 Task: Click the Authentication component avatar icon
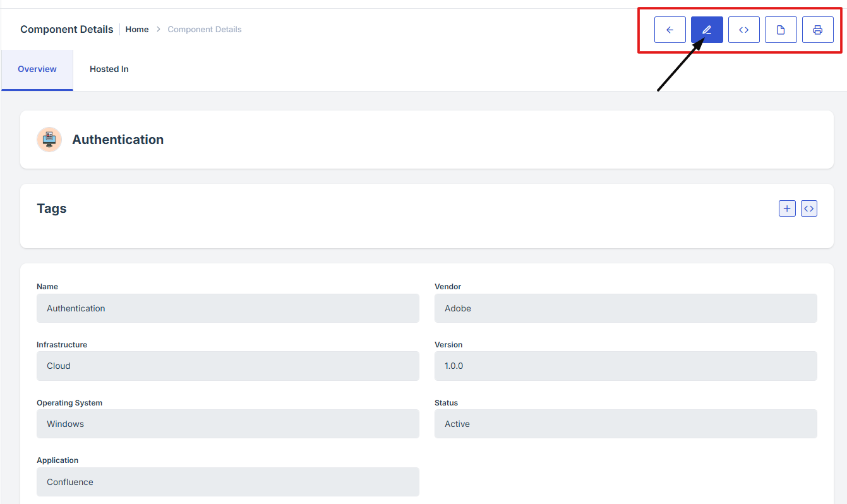point(49,140)
